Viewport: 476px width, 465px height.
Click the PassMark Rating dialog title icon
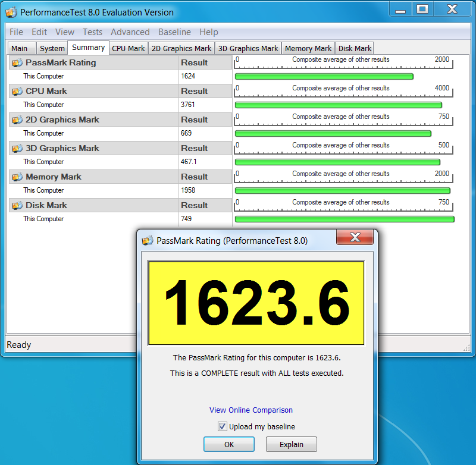pyautogui.click(x=148, y=241)
